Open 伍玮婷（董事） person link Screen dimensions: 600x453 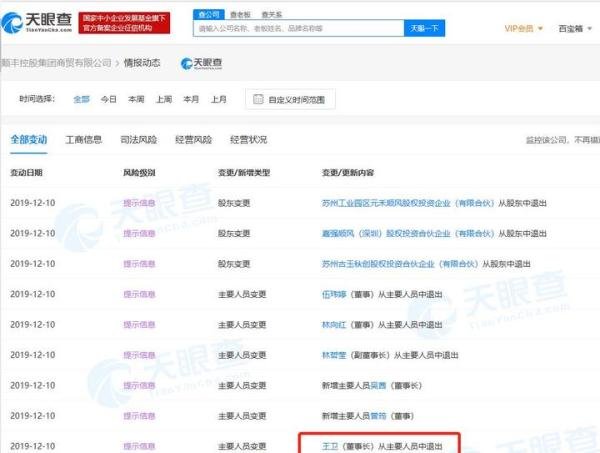click(x=334, y=294)
